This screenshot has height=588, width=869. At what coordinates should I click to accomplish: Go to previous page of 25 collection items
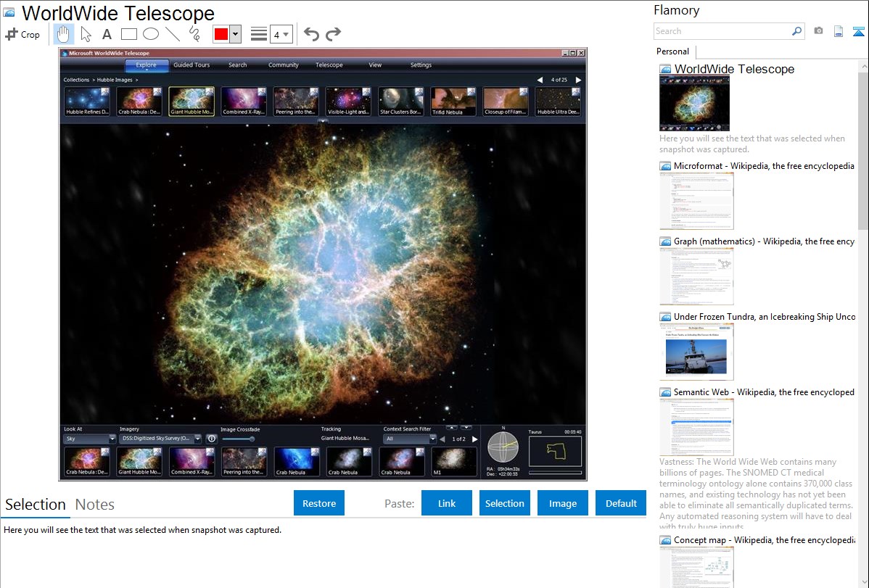click(540, 80)
